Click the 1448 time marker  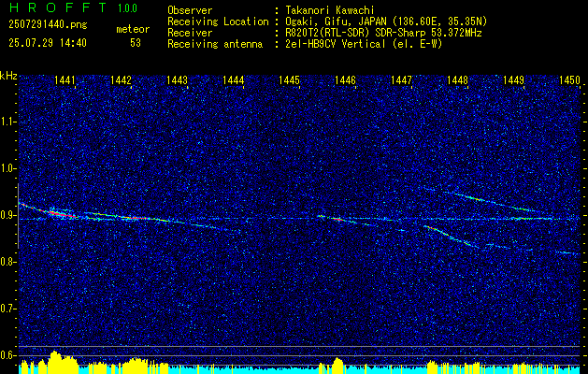coord(457,80)
